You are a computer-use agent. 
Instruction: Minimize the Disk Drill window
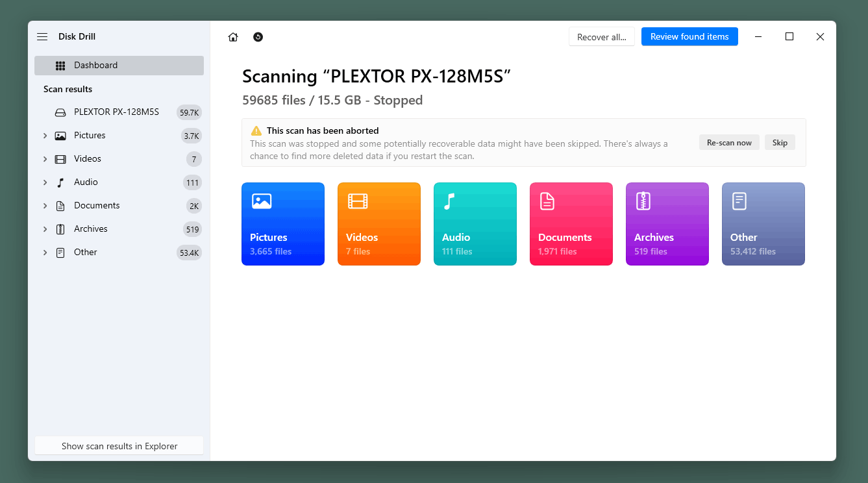tap(758, 37)
